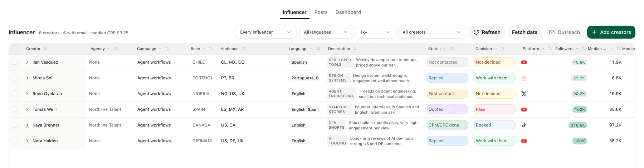Viewport: 644px width, 168px height.
Task: Open Quoted status selector for Tomas Weill
Action: (447, 109)
